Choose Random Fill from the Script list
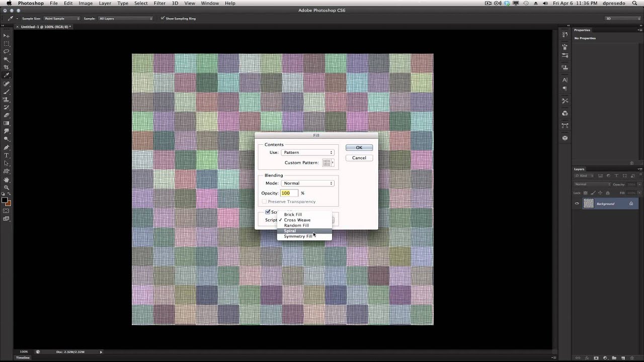This screenshot has height=362, width=644. pos(304,225)
